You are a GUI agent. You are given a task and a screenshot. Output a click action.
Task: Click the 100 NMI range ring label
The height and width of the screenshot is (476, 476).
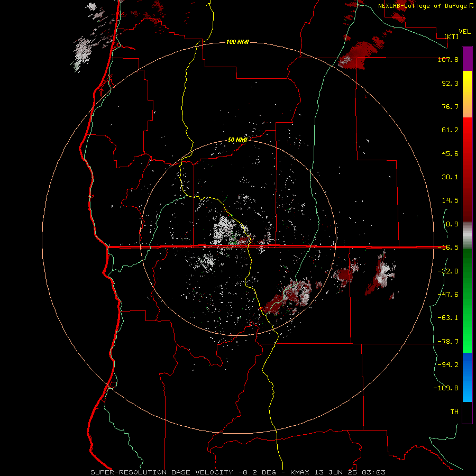pyautogui.click(x=237, y=42)
